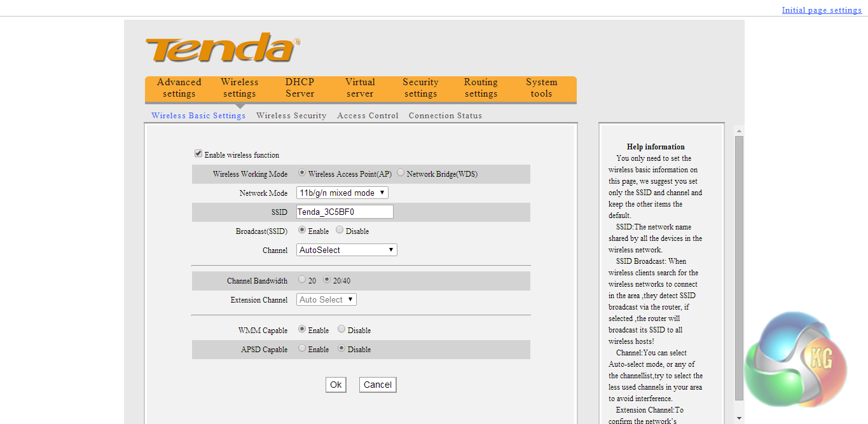Screen dimensions: 868x424
Task: Click the Ok button
Action: click(x=336, y=385)
